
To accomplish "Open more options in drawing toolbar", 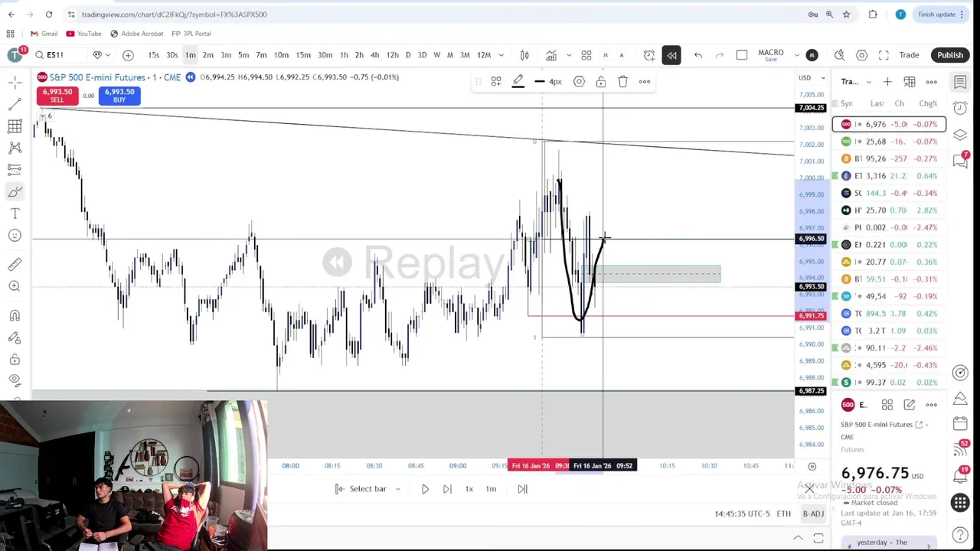I will (x=645, y=82).
